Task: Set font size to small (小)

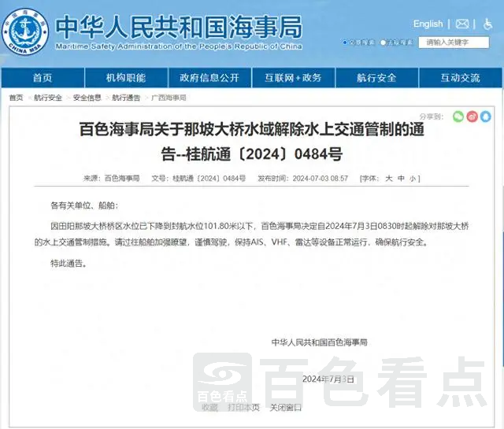Action: click(413, 179)
